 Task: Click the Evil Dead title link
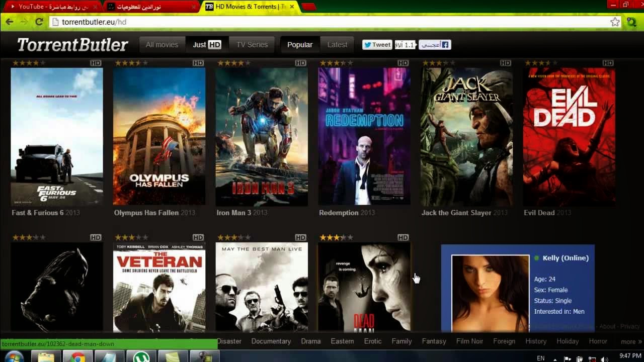539,213
